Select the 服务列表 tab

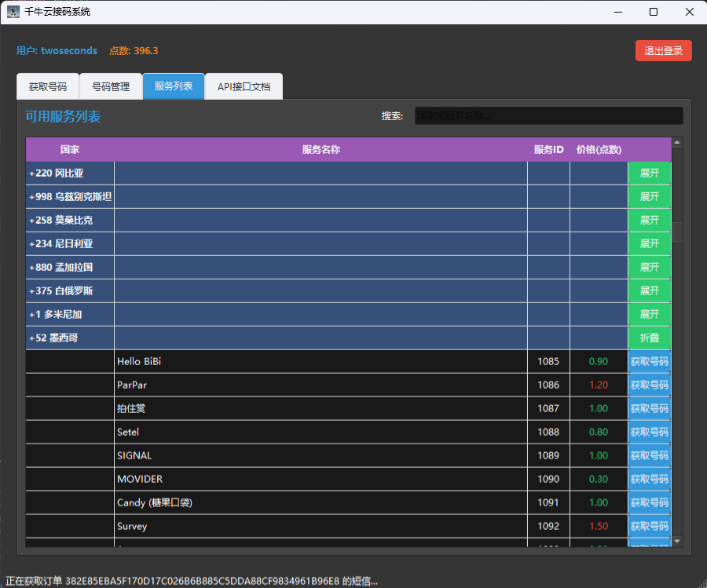174,86
